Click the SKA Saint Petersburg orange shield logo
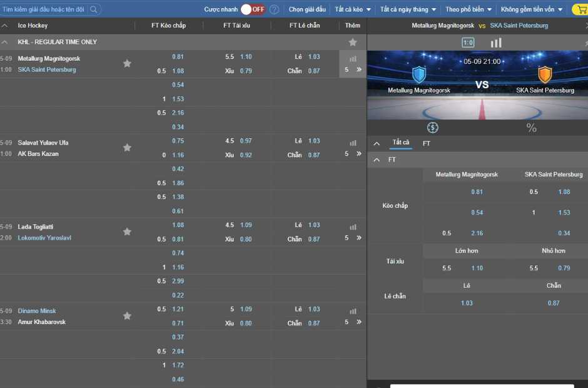 [x=545, y=74]
